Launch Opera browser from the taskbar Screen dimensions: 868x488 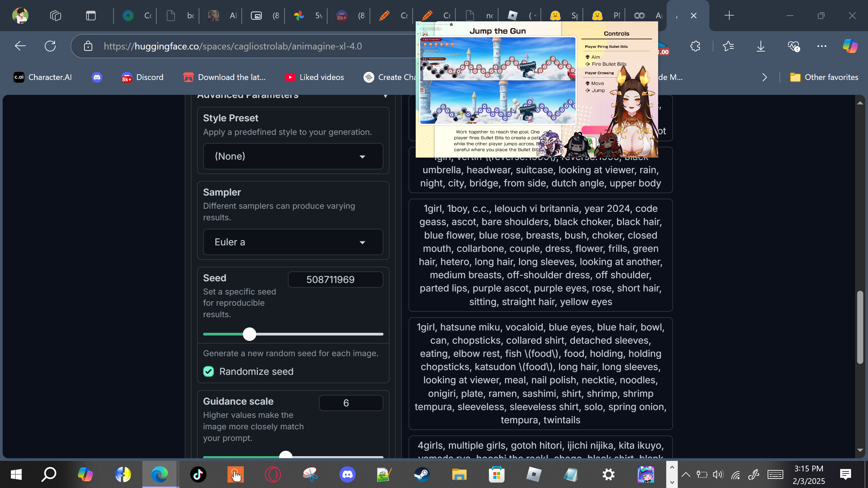(x=273, y=474)
